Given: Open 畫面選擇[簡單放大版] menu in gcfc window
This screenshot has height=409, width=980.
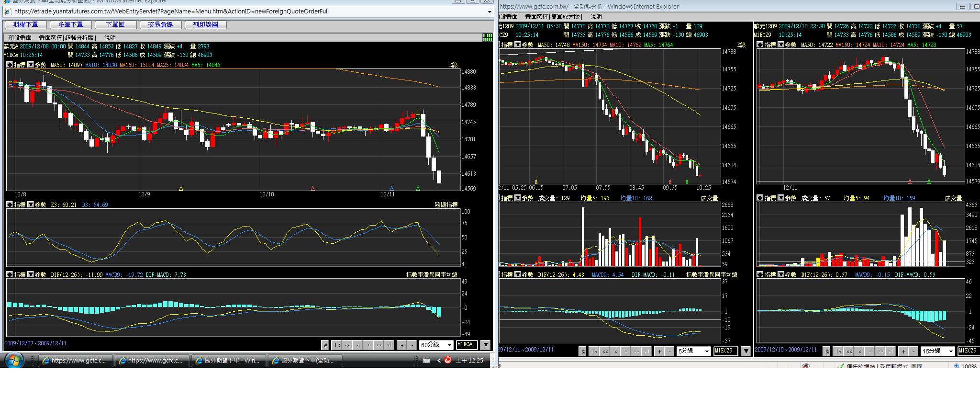Looking at the screenshot, I should coord(554,17).
